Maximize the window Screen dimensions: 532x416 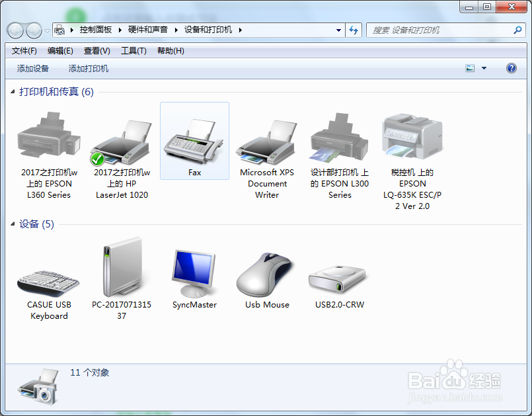tap(487, 7)
